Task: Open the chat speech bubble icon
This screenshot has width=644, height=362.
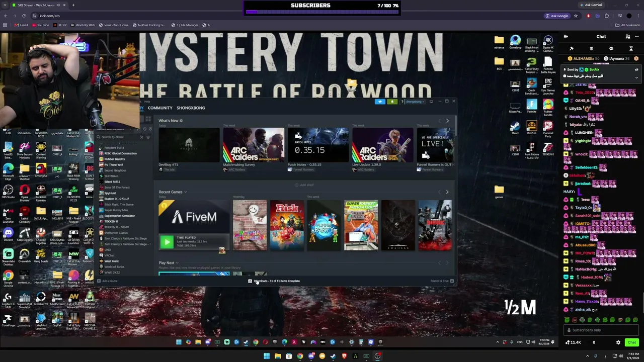Action: click(611, 49)
